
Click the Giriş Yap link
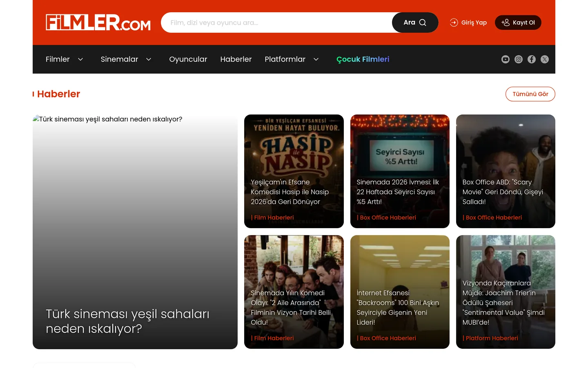click(468, 22)
